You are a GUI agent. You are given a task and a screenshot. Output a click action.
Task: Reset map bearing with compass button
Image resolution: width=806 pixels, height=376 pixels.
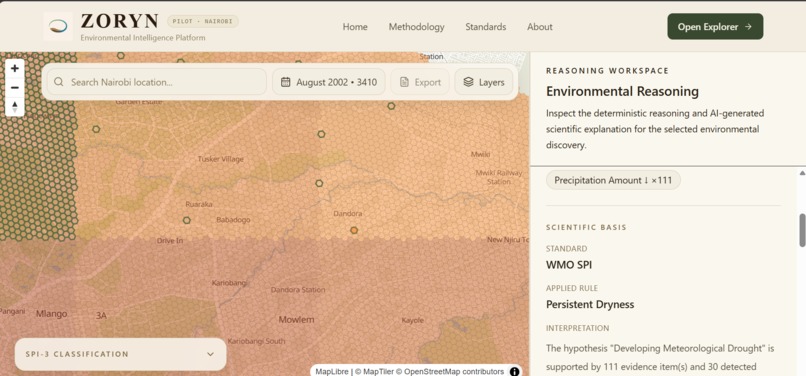tap(14, 106)
